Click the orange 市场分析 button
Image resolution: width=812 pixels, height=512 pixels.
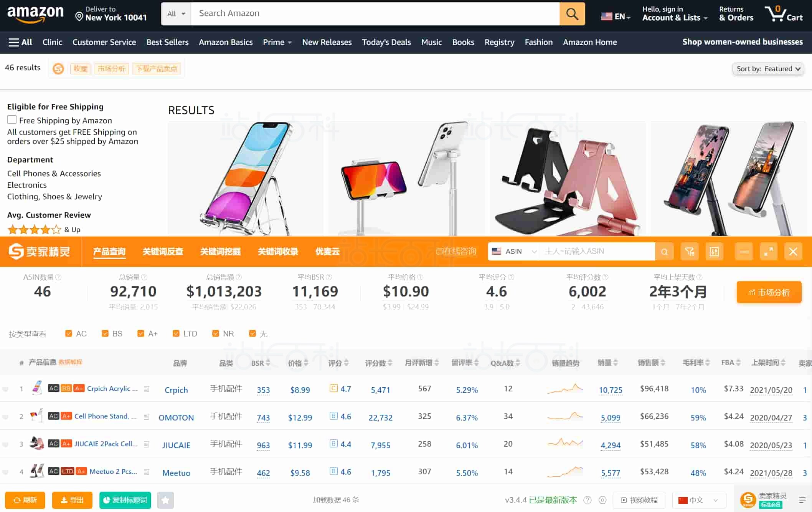pos(769,292)
